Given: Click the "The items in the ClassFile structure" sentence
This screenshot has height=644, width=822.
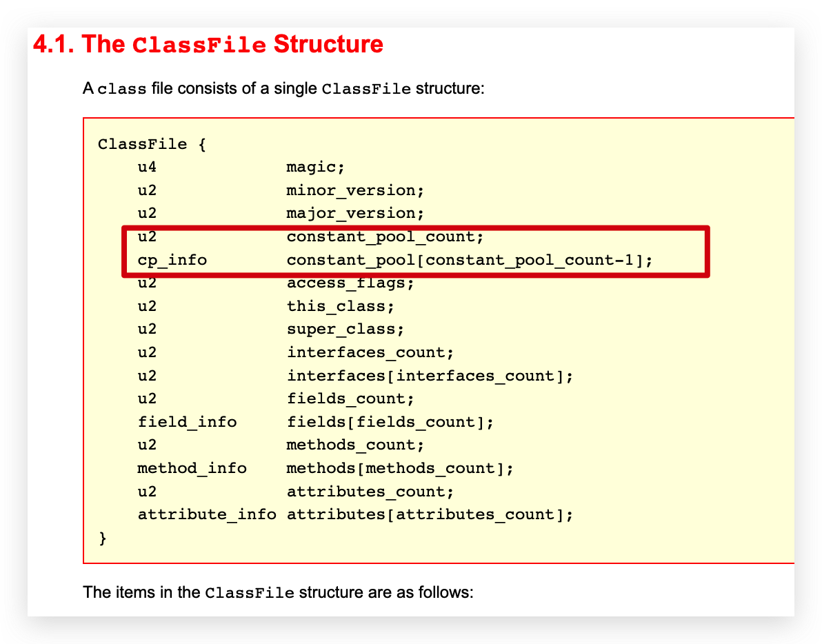Looking at the screenshot, I should [x=278, y=592].
